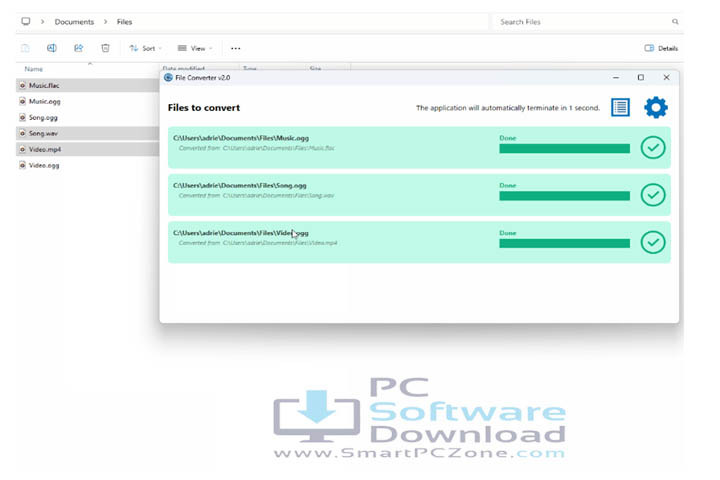Click the Share icon in Explorer toolbar
Screen dimensions: 720x480
[79, 48]
